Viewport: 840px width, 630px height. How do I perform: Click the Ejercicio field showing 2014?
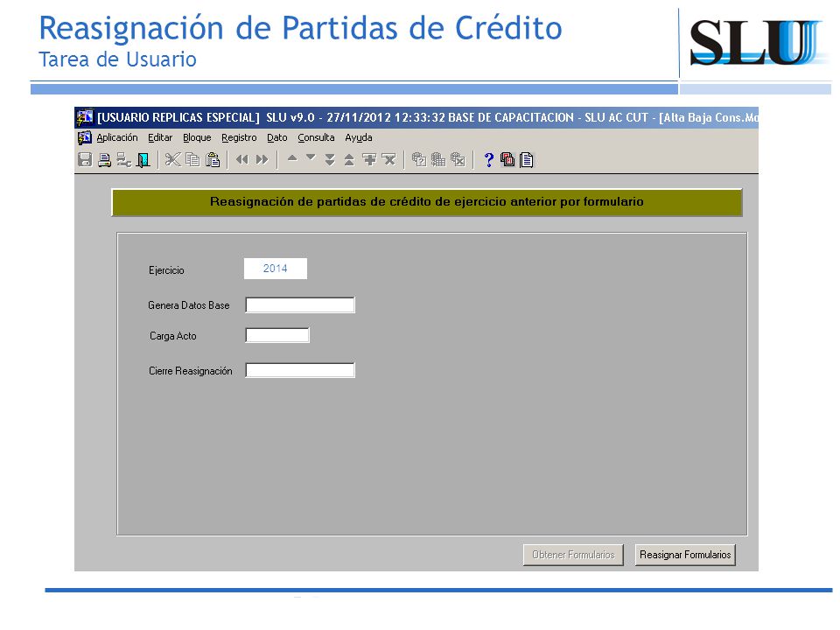[x=276, y=269]
